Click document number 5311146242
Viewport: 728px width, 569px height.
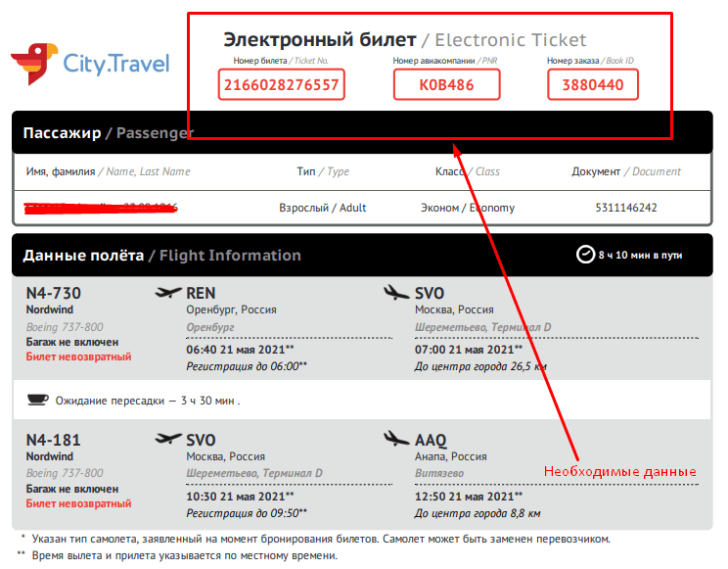[x=626, y=208]
